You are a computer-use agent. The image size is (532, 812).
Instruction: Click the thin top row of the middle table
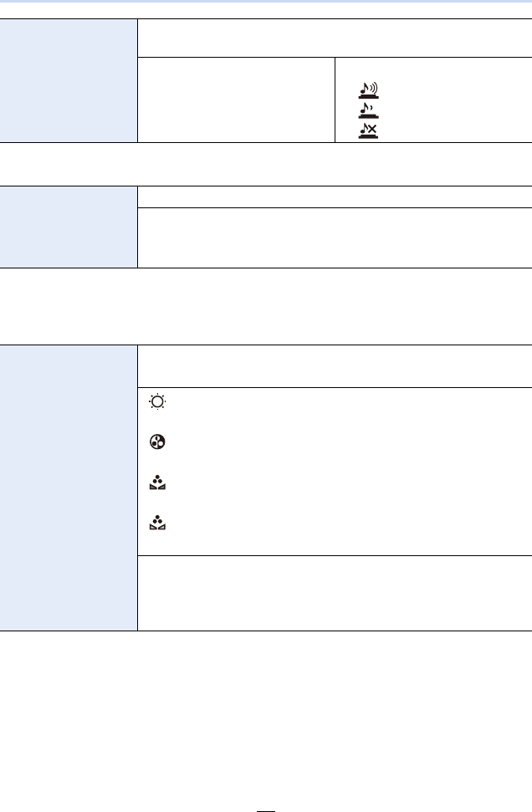(335, 197)
